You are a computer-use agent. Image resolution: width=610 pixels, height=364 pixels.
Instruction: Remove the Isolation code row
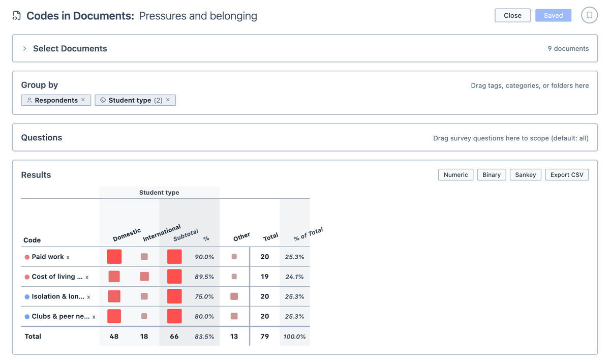(x=88, y=297)
